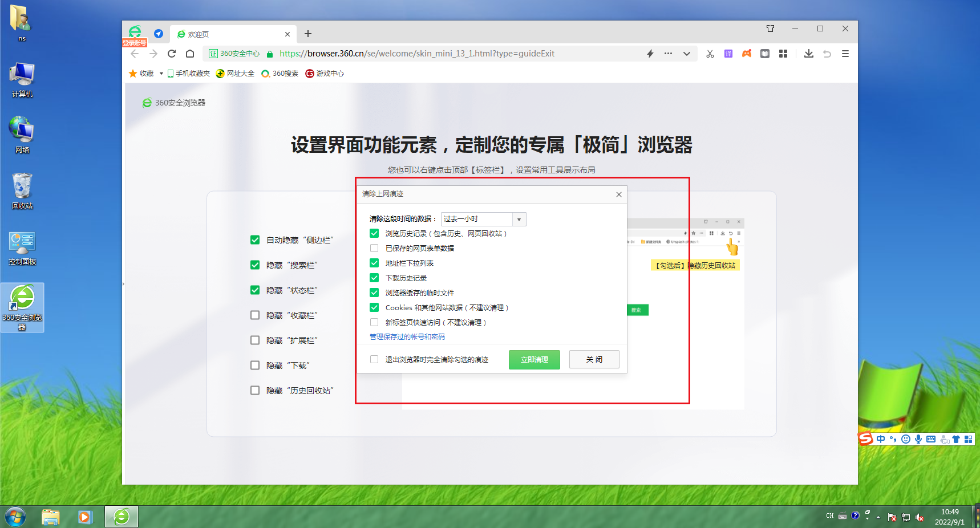The image size is (980, 528).
Task: Click the 360 browser logo account icon
Action: point(135,32)
